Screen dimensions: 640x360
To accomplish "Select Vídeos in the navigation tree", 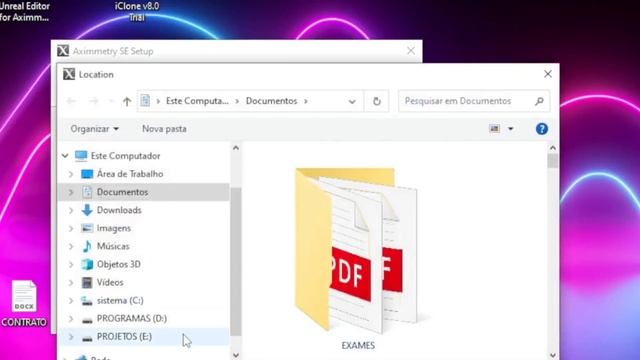I will [144, 282].
